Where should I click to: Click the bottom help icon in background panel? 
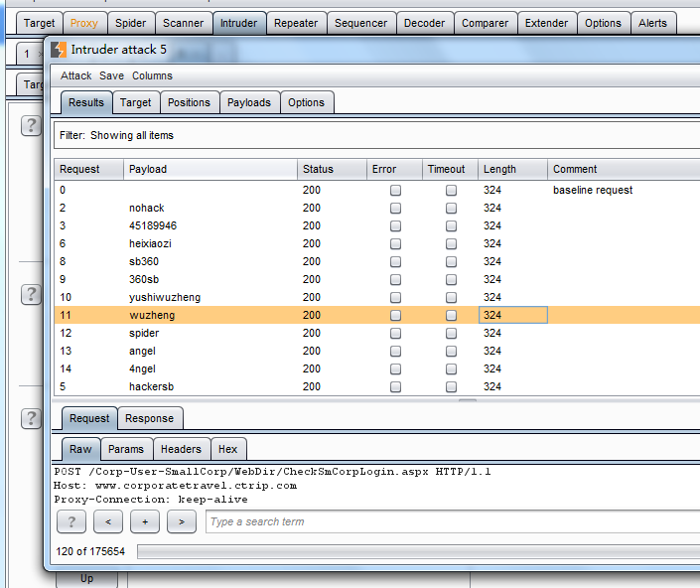[31, 418]
